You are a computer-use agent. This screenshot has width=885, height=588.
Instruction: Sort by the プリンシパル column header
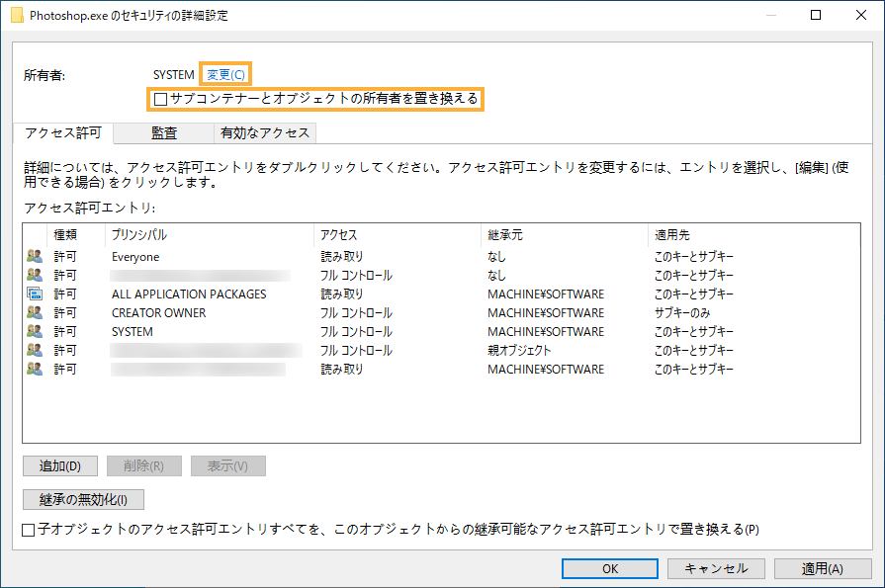point(210,235)
